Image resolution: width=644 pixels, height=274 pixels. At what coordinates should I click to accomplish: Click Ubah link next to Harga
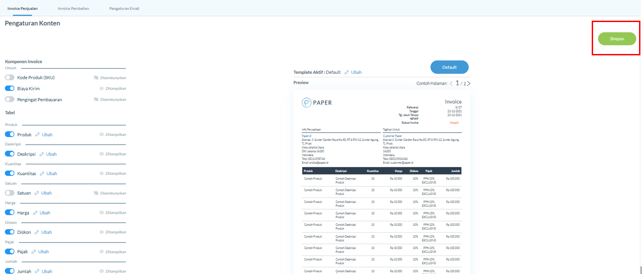pyautogui.click(x=45, y=213)
